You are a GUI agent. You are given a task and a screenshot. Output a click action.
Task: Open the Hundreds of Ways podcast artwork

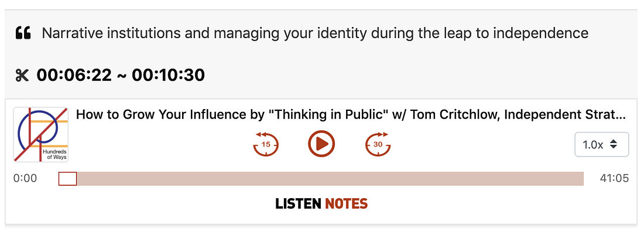(40, 134)
